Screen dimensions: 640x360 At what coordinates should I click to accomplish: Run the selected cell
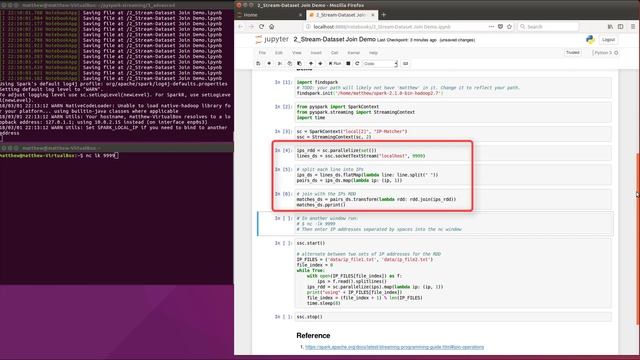(335, 64)
